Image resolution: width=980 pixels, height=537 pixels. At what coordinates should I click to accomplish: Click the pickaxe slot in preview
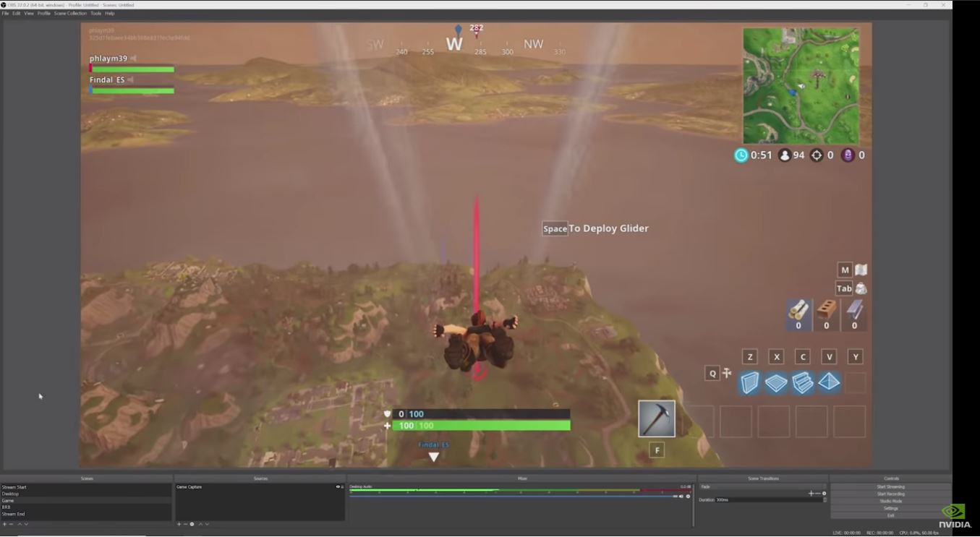(x=657, y=418)
